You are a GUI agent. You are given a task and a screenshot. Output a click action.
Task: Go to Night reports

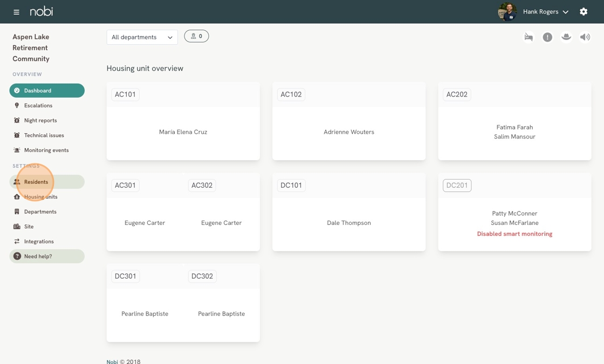point(40,120)
